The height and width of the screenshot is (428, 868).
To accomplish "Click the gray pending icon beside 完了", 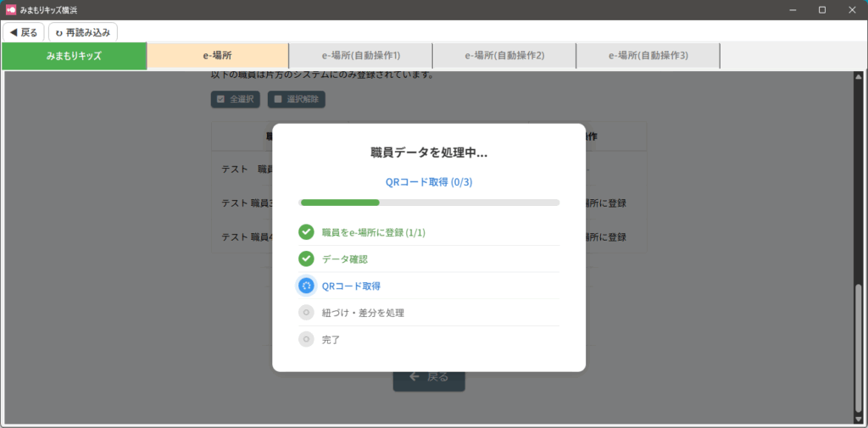I will click(x=306, y=339).
